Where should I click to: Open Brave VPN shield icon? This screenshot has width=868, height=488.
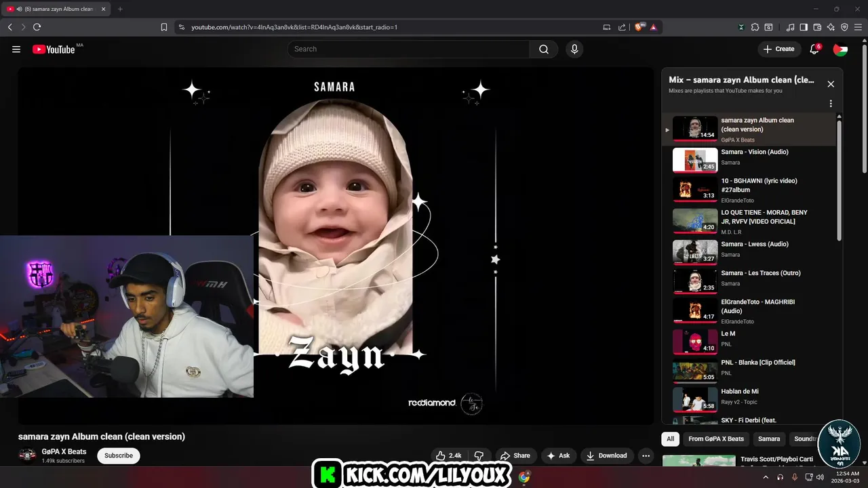coord(844,27)
